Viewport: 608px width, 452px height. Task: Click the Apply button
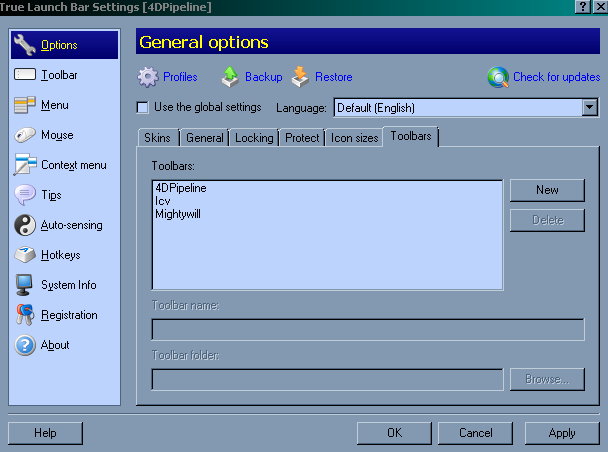[562, 433]
